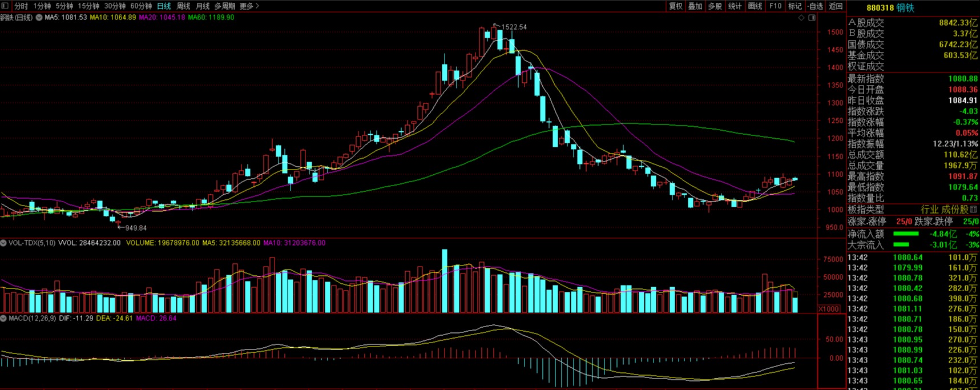The width and height of the screenshot is (980, 390).
Task: Open the 成份股 constituent stocks link
Action: pyautogui.click(x=955, y=210)
